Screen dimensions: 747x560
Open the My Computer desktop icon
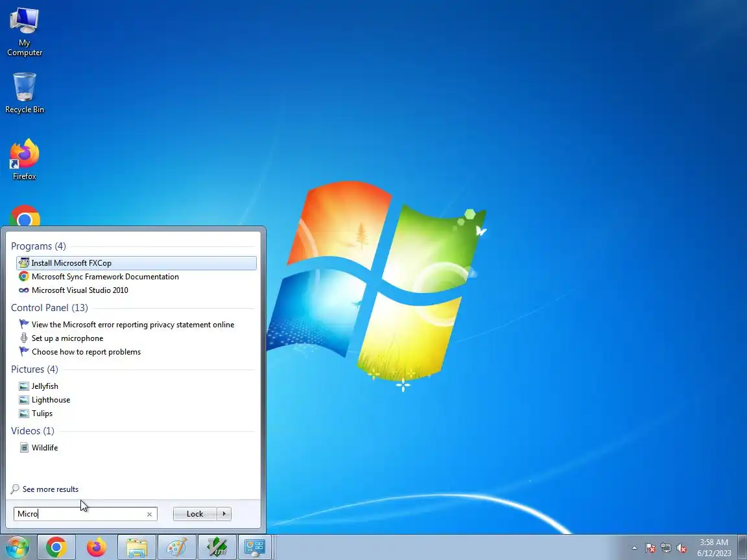coord(24,32)
